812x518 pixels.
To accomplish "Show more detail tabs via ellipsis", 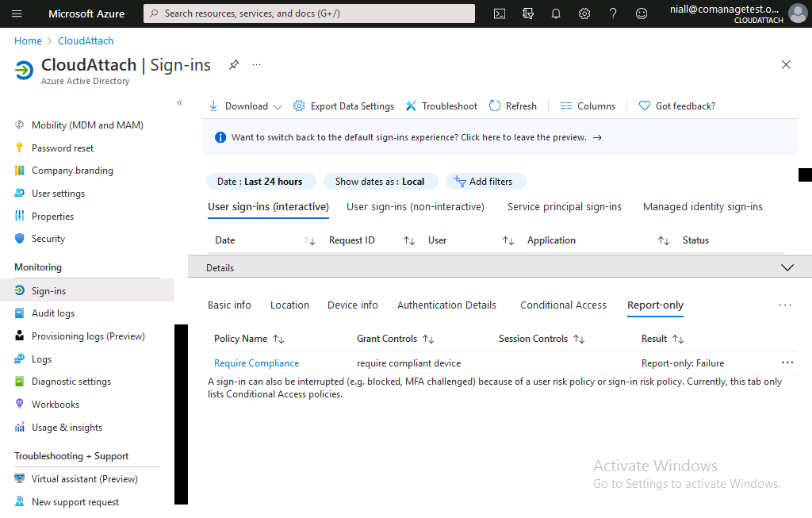I will (785, 305).
